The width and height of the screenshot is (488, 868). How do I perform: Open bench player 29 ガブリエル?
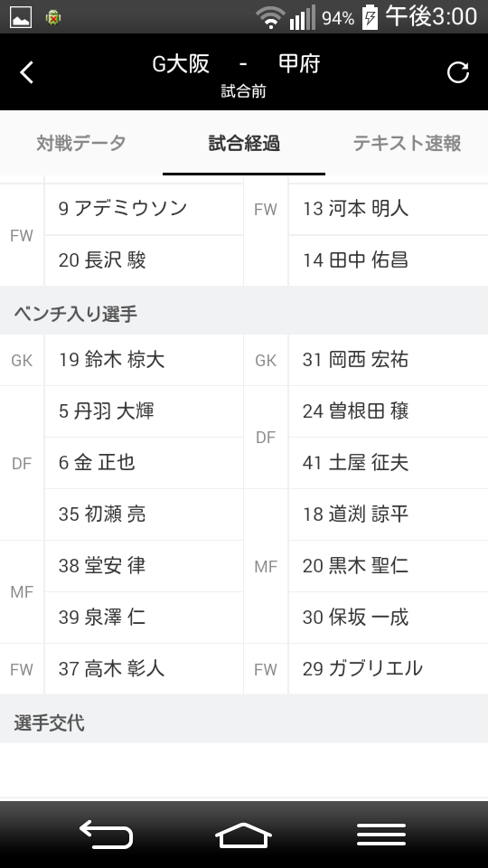click(x=389, y=669)
